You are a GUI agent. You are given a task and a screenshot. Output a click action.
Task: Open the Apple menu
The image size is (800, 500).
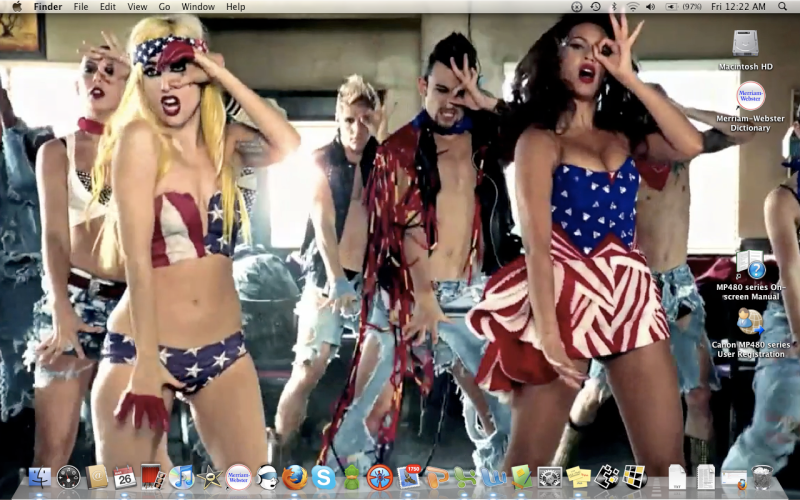point(17,7)
